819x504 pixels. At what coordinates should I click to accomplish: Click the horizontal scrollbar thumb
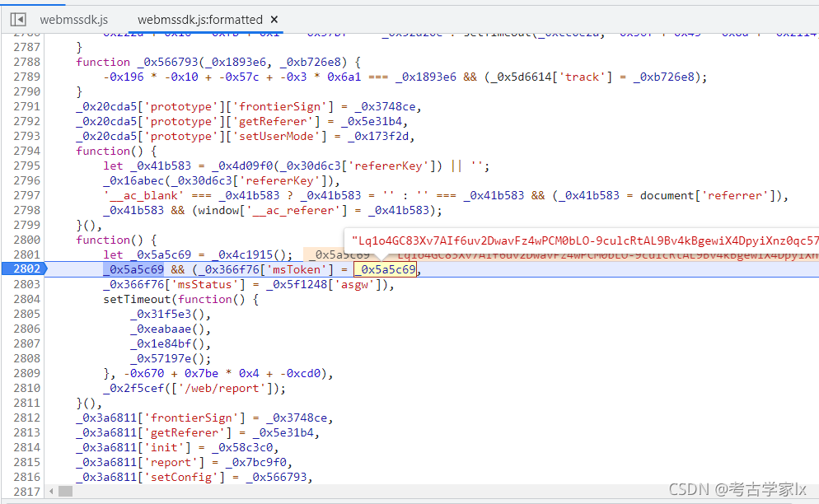(x=65, y=491)
